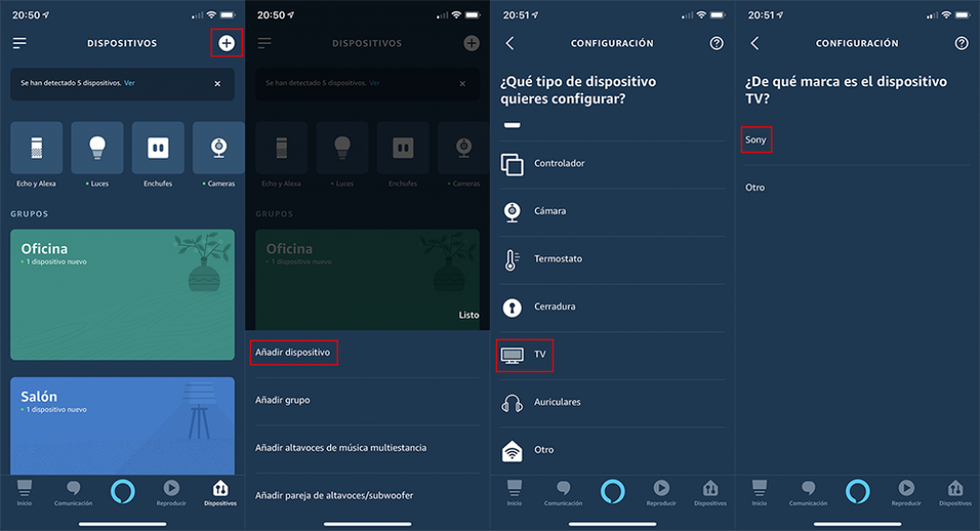Tap Alexa ring on TV brand screen
Image resolution: width=980 pixels, height=531 pixels.
click(857, 492)
